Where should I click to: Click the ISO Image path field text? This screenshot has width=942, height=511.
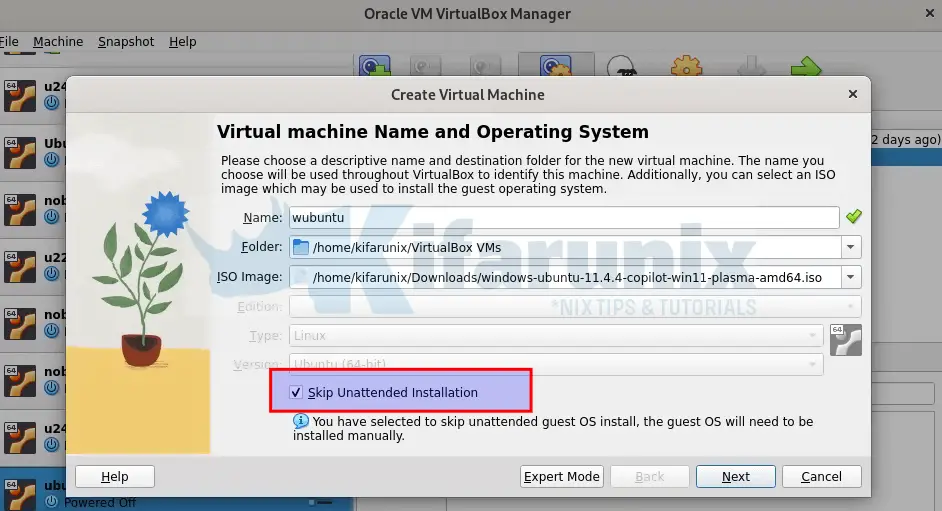[x=567, y=277]
